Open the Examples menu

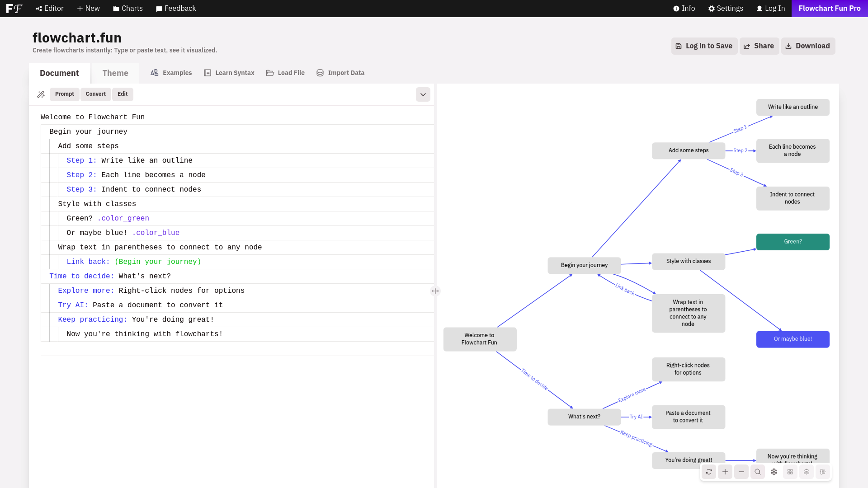[171, 73]
